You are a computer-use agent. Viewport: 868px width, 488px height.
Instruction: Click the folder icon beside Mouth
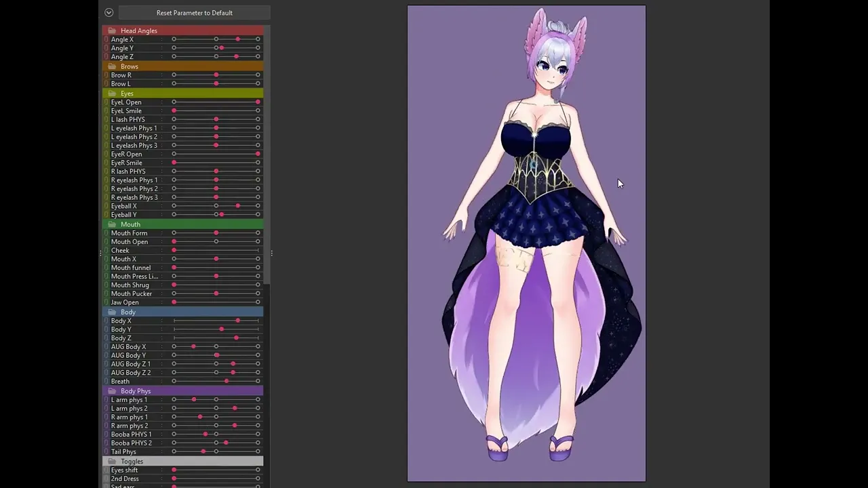112,224
